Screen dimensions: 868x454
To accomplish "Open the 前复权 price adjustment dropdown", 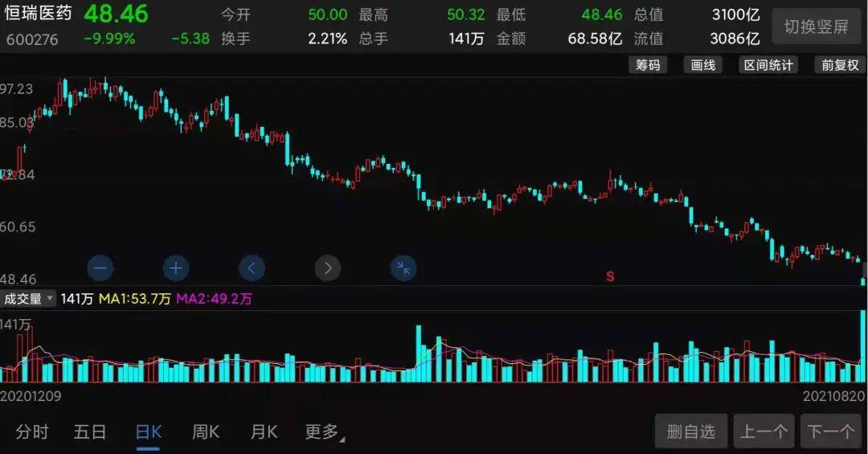I will coord(840,65).
